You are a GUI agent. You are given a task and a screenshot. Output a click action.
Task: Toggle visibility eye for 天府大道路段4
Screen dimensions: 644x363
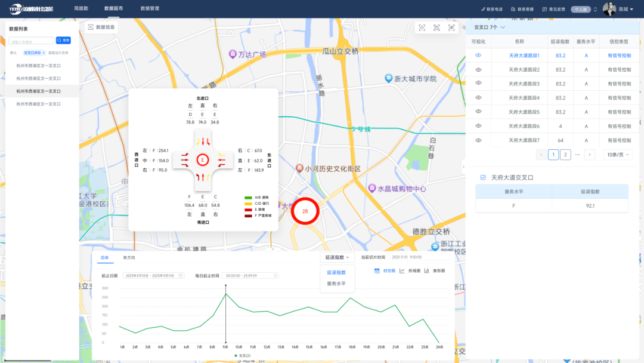pos(478,98)
